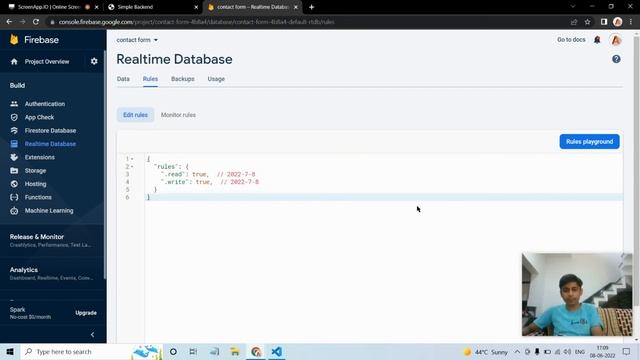
Task: Click the help question mark icon
Action: pyautogui.click(x=616, y=59)
